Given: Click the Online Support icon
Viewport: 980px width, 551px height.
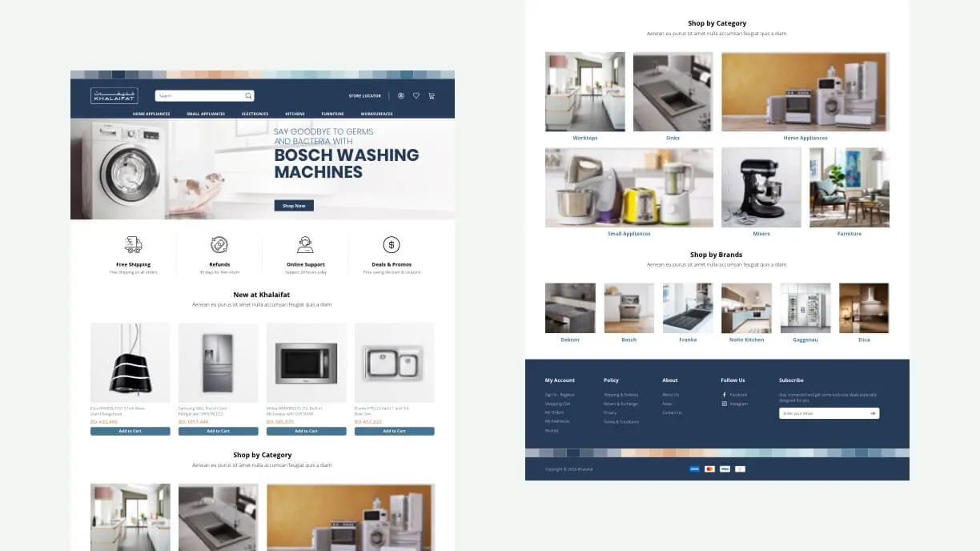Looking at the screenshot, I should [305, 245].
